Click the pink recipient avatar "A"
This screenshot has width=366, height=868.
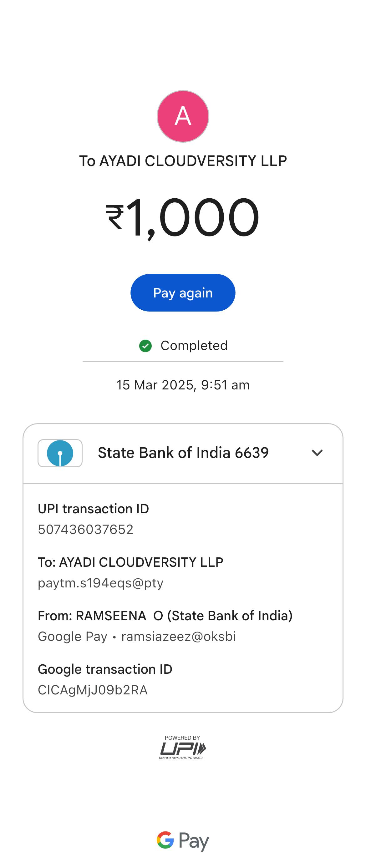183,116
